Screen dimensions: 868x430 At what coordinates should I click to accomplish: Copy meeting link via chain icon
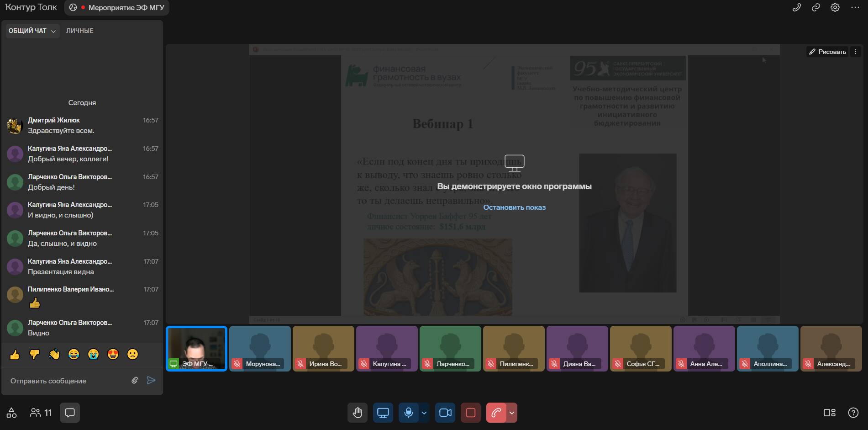pos(815,7)
